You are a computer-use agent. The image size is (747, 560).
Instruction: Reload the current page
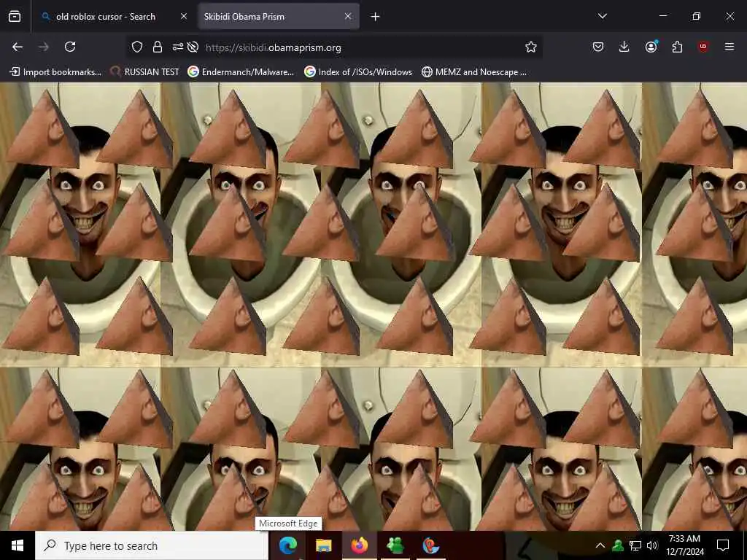click(70, 47)
